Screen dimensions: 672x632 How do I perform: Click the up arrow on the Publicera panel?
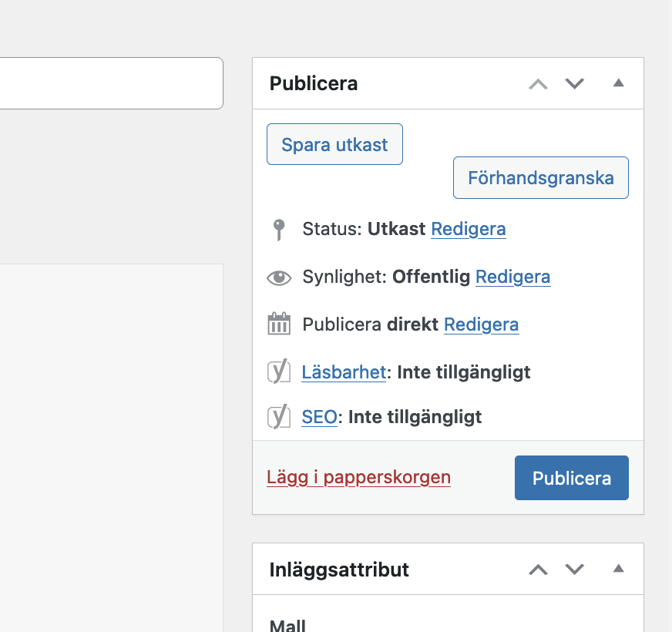pos(537,83)
